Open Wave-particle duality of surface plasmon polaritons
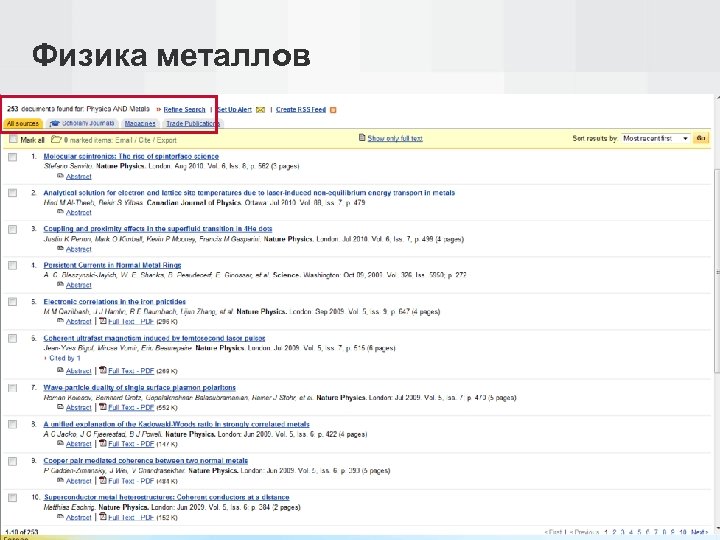Image resolution: width=720 pixels, height=540 pixels. [x=140, y=388]
